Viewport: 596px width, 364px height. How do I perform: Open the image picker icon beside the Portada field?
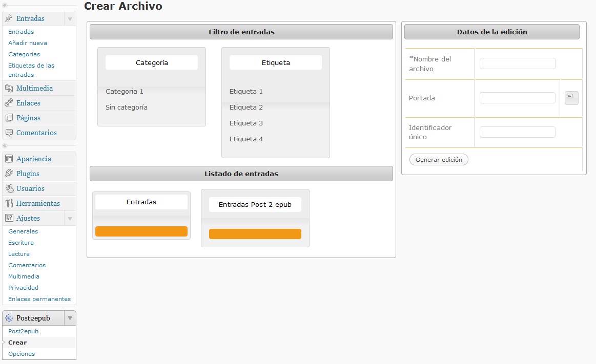[571, 98]
